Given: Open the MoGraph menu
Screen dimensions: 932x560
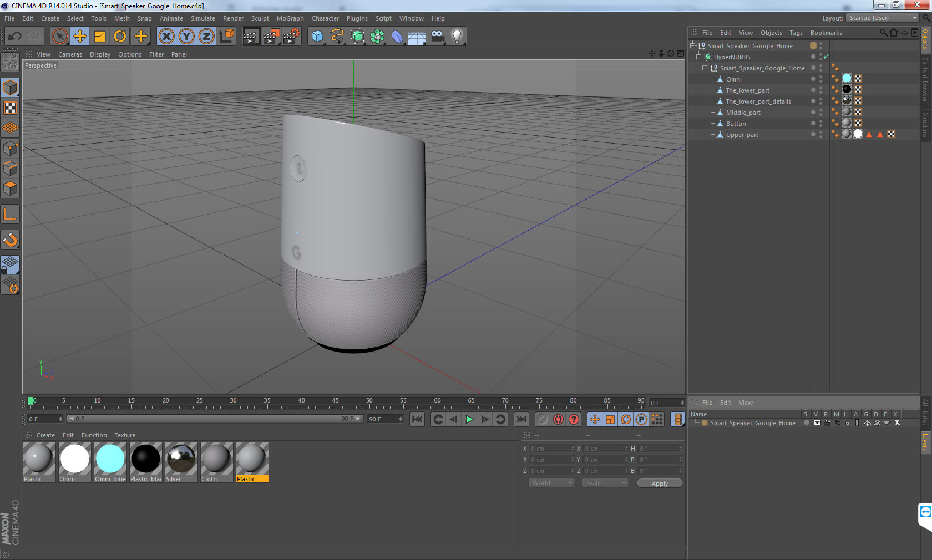Looking at the screenshot, I should tap(290, 18).
